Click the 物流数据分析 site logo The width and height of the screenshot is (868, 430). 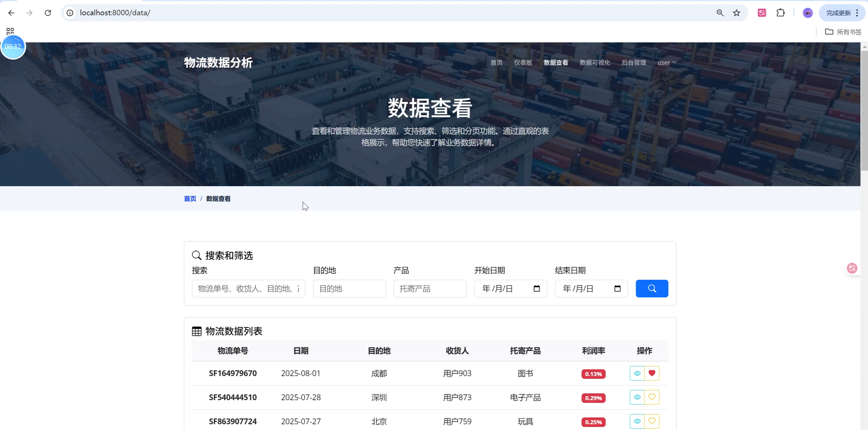[218, 62]
